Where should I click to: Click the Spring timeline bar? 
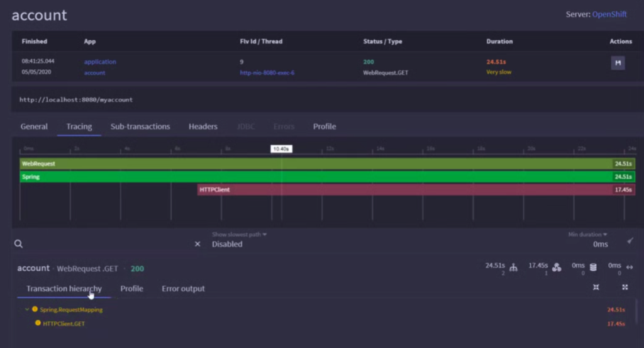click(x=327, y=177)
